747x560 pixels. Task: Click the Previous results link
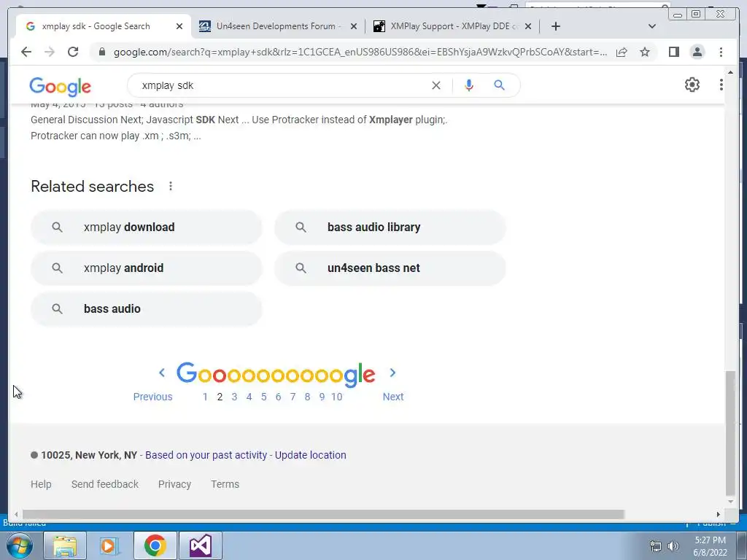[153, 397]
